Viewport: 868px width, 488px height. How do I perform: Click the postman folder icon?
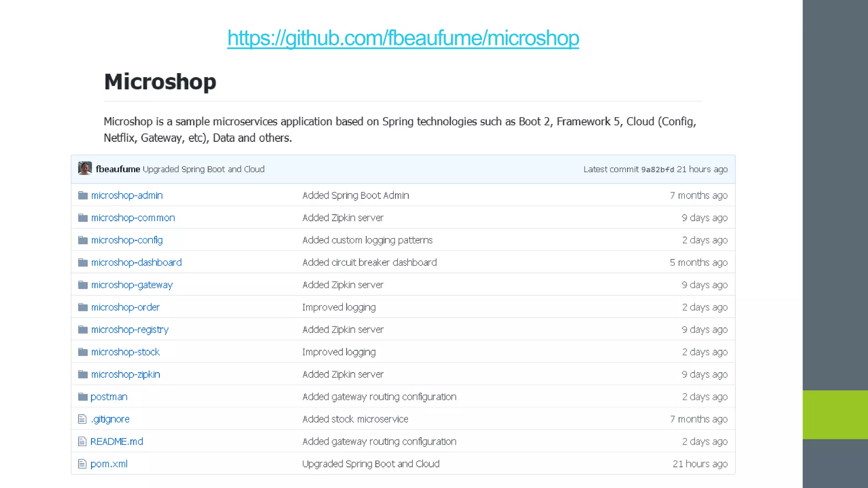83,397
